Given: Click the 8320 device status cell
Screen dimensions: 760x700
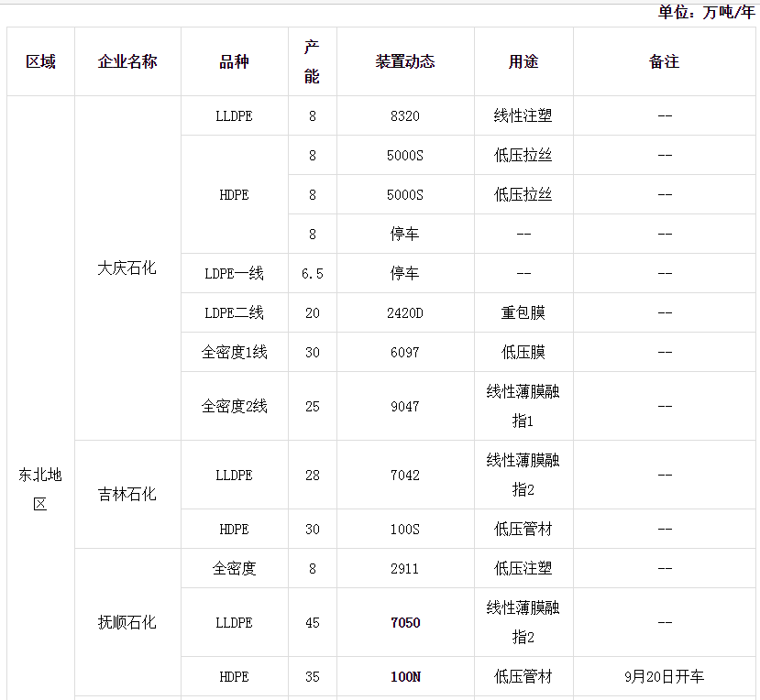Looking at the screenshot, I should click(x=405, y=115).
